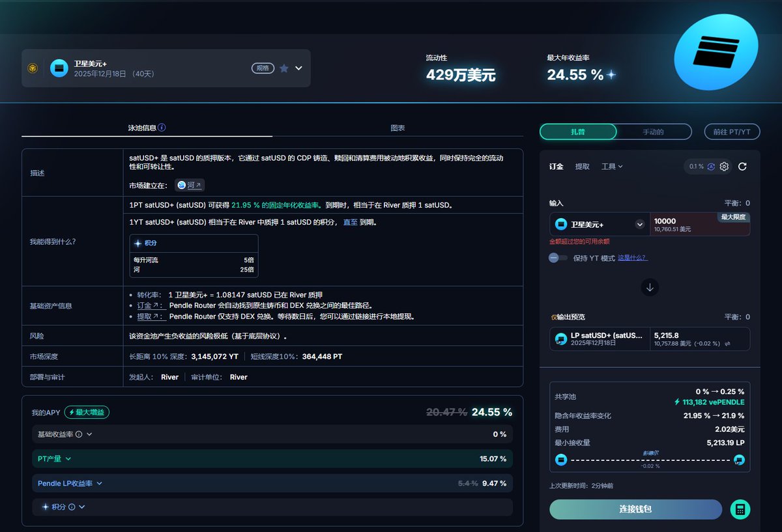Select the 订金 tab in the swap panel
The height and width of the screenshot is (532, 782).
click(557, 166)
